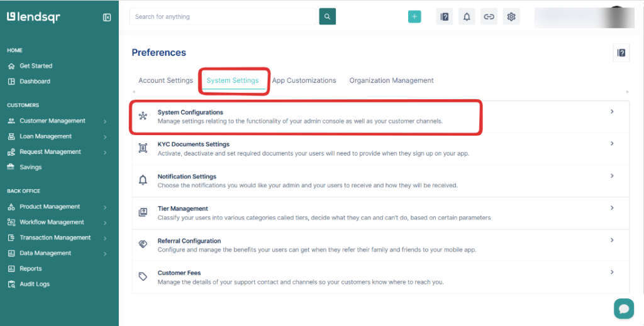Image resolution: width=644 pixels, height=326 pixels.
Task: Open Audit Logs from the sidebar
Action: point(35,284)
